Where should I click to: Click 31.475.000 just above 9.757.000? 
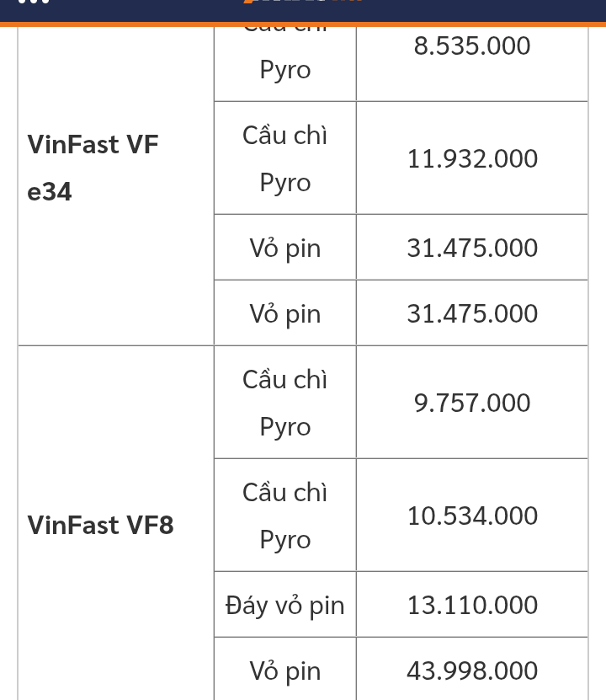pos(472,313)
